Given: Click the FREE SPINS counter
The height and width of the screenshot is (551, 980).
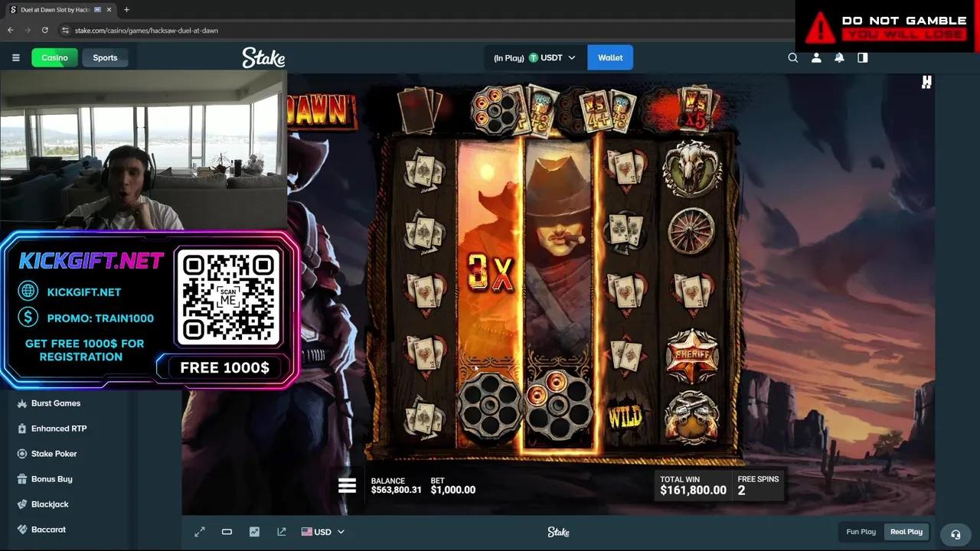Looking at the screenshot, I should 758,485.
